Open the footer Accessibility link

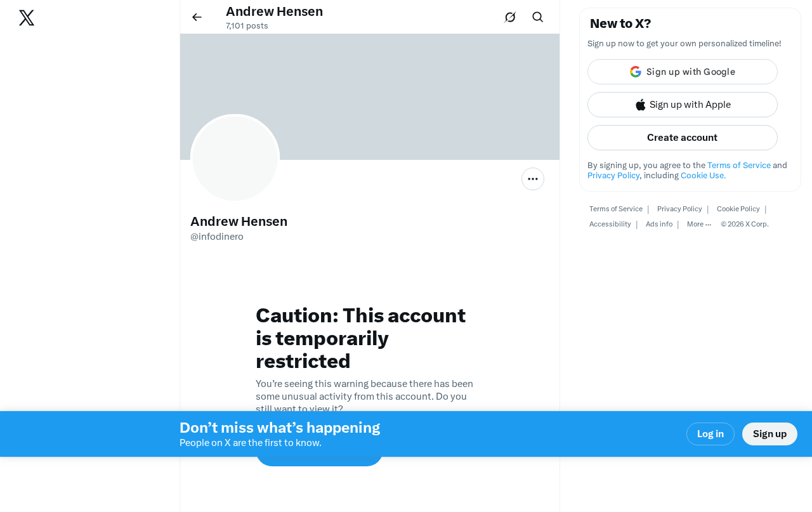pos(610,224)
